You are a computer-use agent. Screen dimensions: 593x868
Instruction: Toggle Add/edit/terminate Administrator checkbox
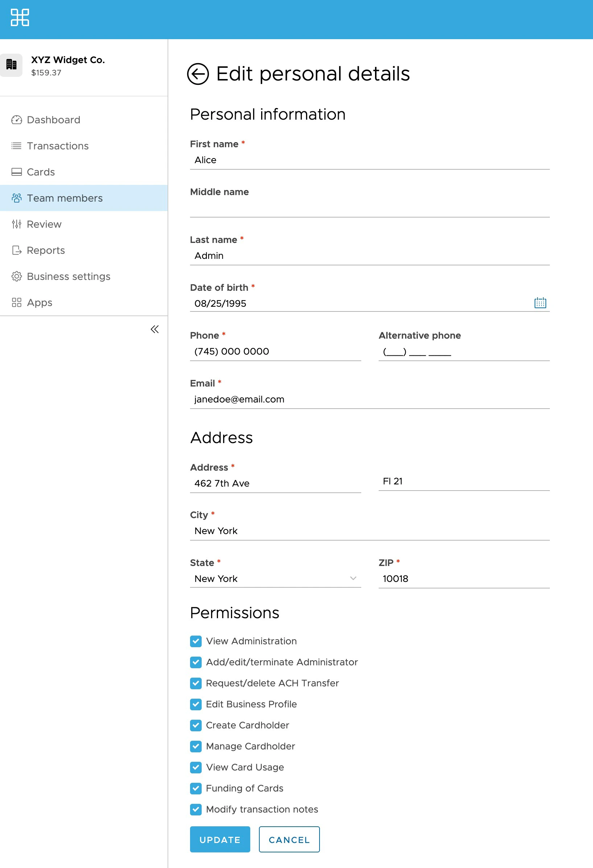click(196, 662)
